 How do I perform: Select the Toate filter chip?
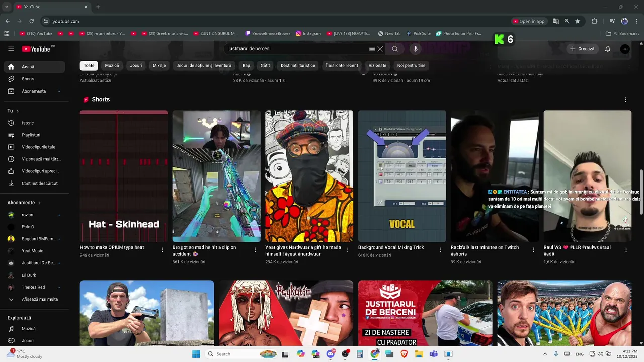[x=89, y=65]
